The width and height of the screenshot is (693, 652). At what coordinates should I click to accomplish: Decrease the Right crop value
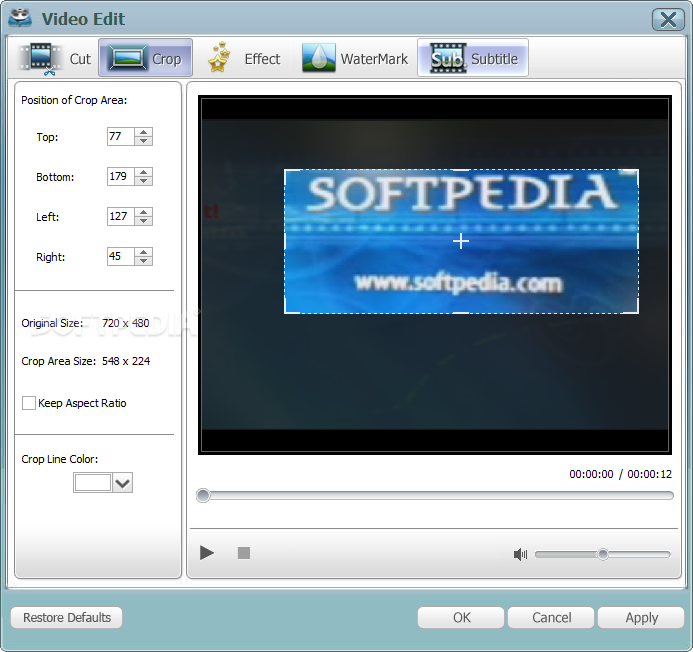pyautogui.click(x=144, y=261)
